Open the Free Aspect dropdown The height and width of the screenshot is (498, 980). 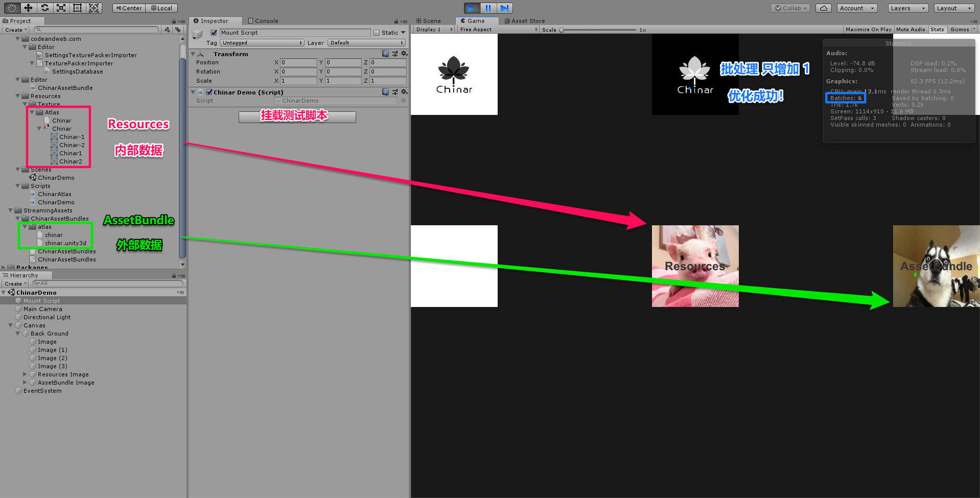click(x=498, y=30)
